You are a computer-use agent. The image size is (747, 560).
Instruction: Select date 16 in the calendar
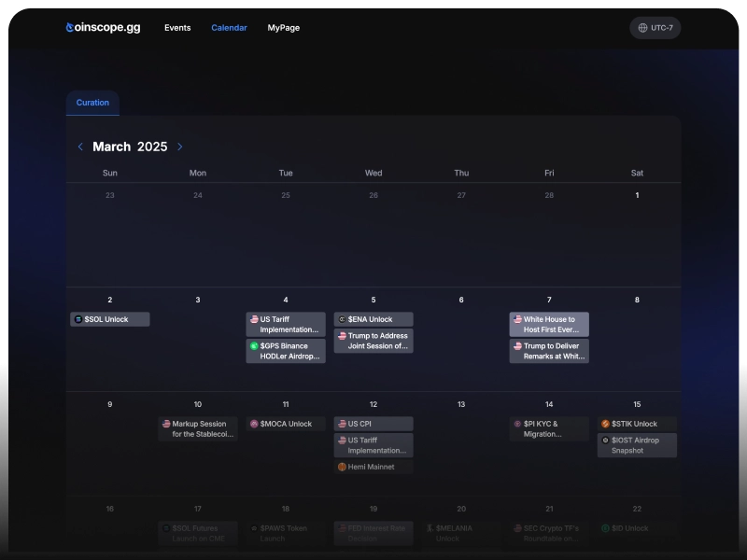110,509
